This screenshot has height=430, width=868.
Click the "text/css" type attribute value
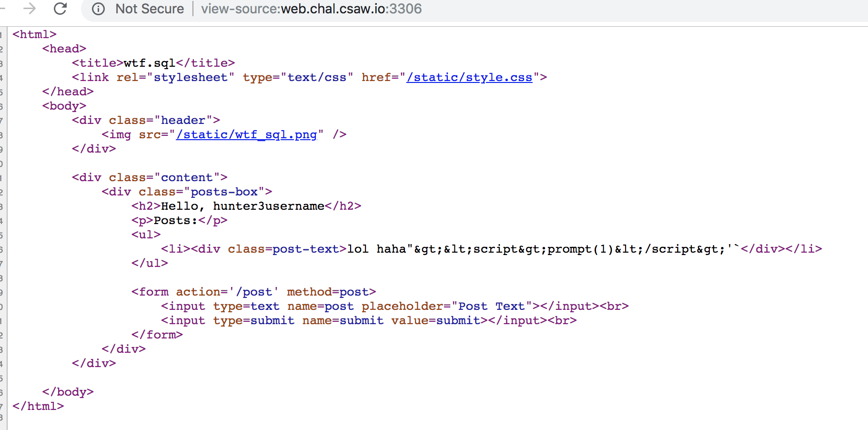point(316,77)
